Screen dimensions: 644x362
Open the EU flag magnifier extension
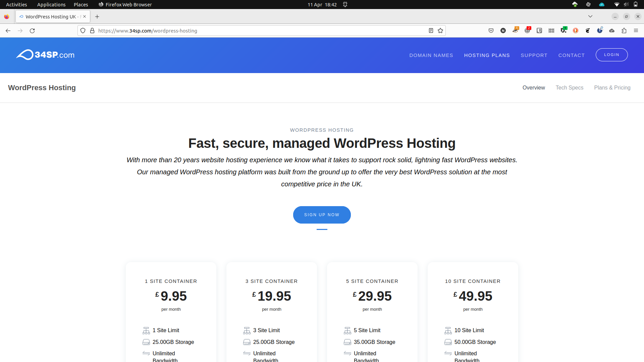click(x=600, y=30)
